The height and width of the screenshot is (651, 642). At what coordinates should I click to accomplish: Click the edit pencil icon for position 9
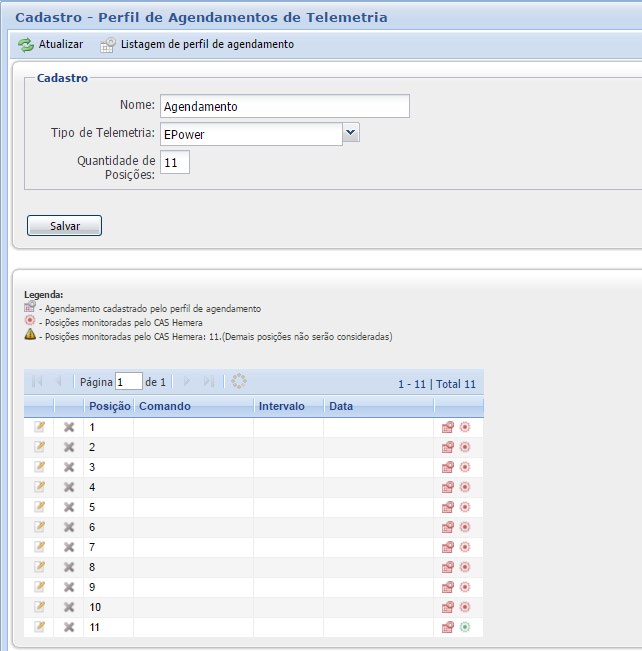coord(40,587)
